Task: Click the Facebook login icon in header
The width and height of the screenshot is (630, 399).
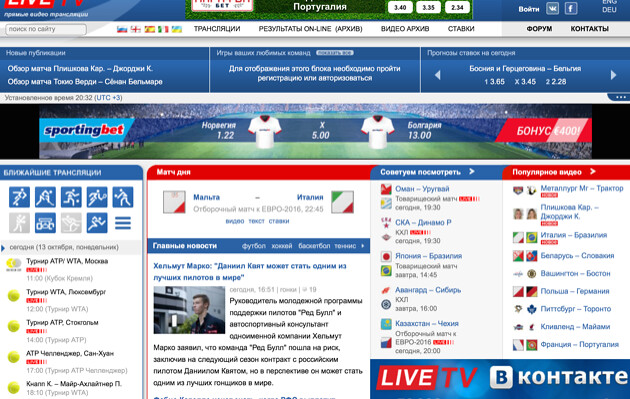Action: coord(571,8)
